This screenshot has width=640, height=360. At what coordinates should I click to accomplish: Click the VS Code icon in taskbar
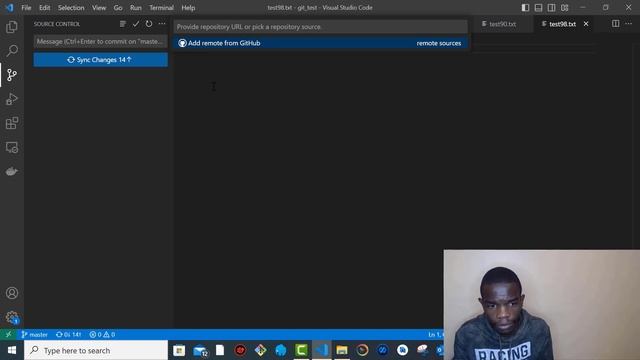point(322,350)
